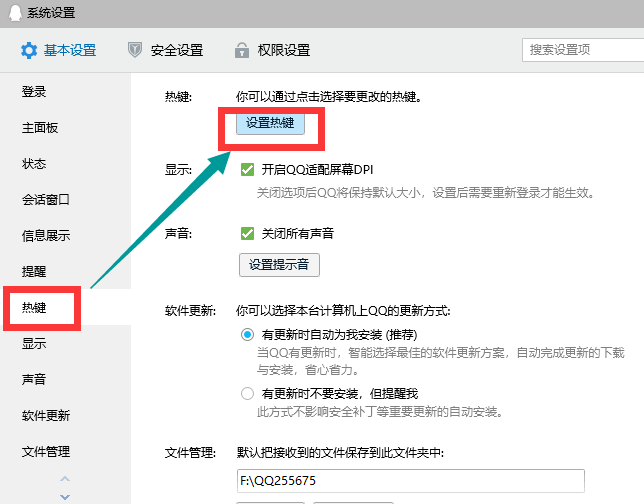Click the 设置提示音 button
644x504 pixels.
[x=279, y=265]
